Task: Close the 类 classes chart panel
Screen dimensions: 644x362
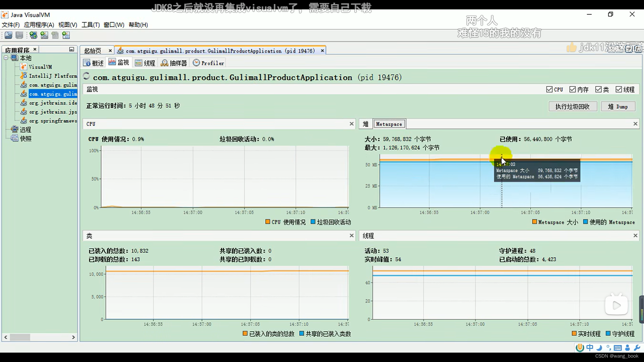Action: pos(352,236)
